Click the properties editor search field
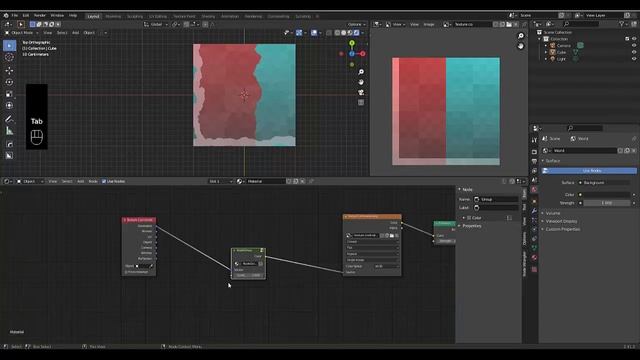 coord(584,128)
